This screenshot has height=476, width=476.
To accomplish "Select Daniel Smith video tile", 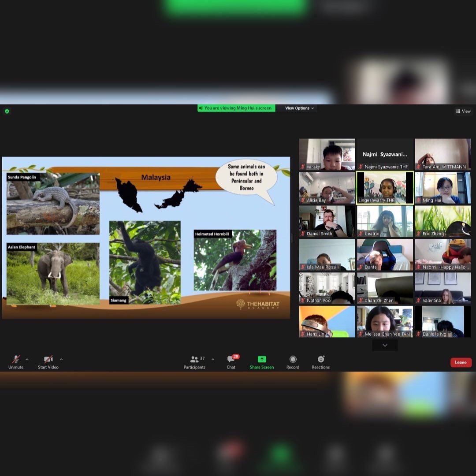I will pyautogui.click(x=327, y=221).
